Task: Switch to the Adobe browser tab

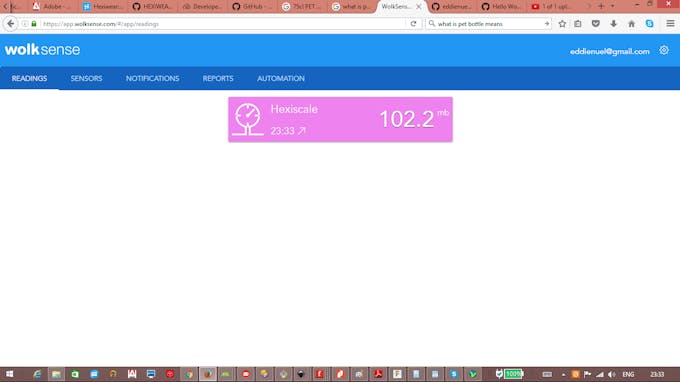Action: click(52, 7)
